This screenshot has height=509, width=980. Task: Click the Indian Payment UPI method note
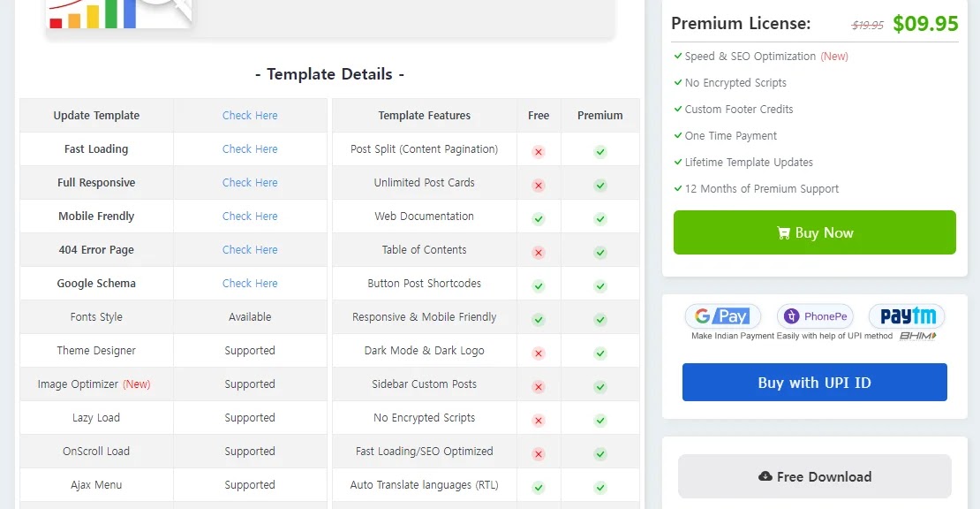click(x=792, y=336)
